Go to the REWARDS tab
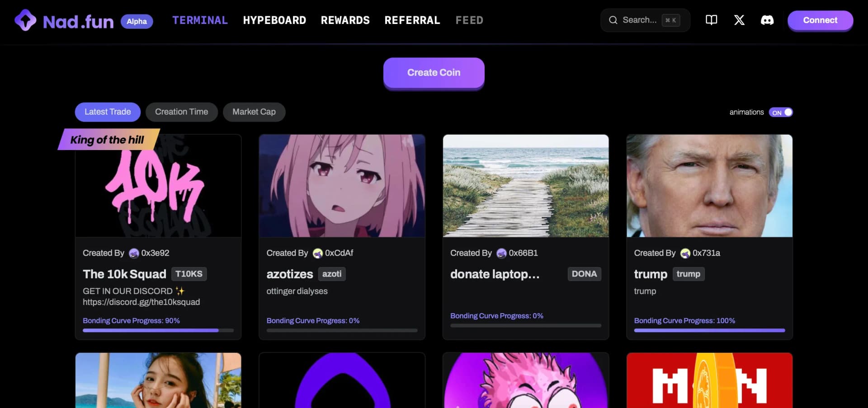 (345, 20)
